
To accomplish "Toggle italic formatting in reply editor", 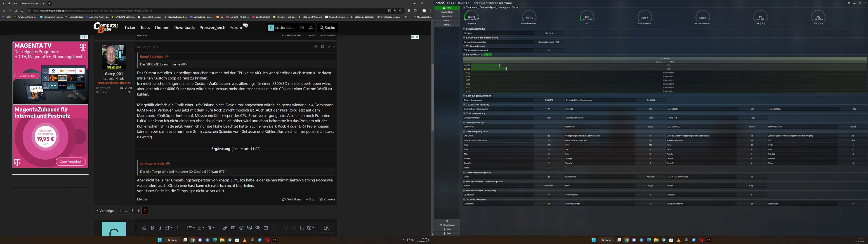I will (160, 228).
